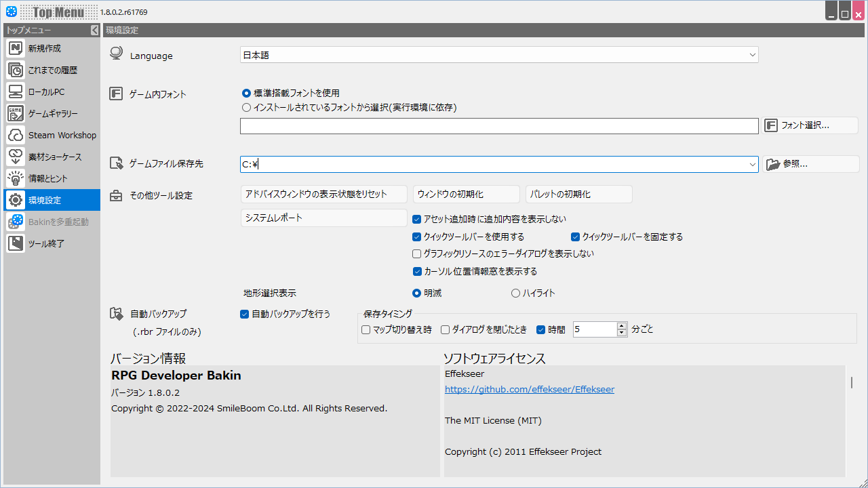Enable グラフィックリソースのエラーダイアログを表示しない checkbox
The width and height of the screenshot is (868, 488).
(417, 253)
